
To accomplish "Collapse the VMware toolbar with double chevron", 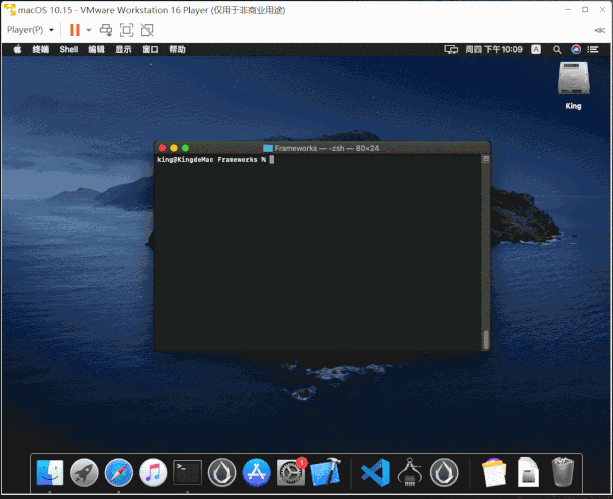I will 599,30.
